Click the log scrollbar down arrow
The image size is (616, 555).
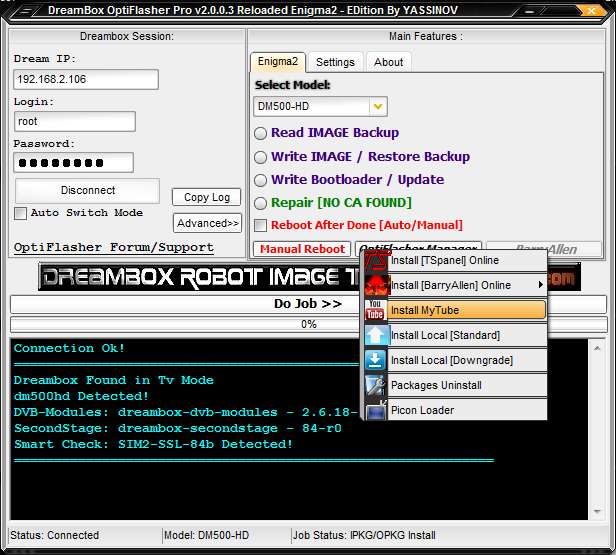(597, 511)
